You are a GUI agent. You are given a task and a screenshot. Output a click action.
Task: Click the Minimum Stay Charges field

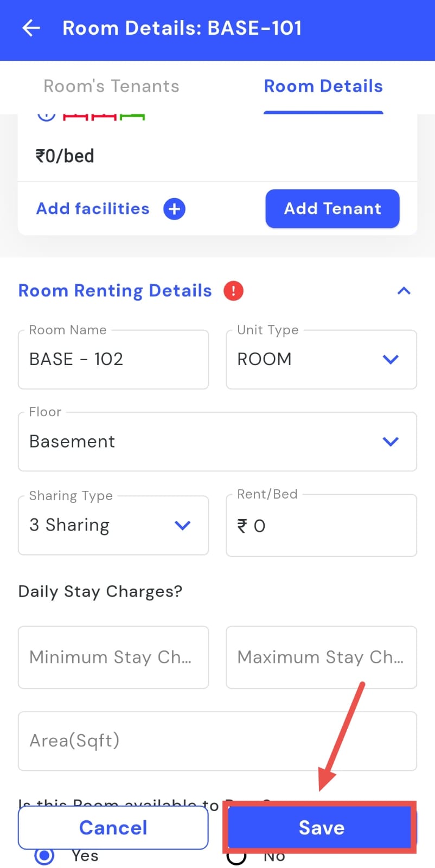113,657
